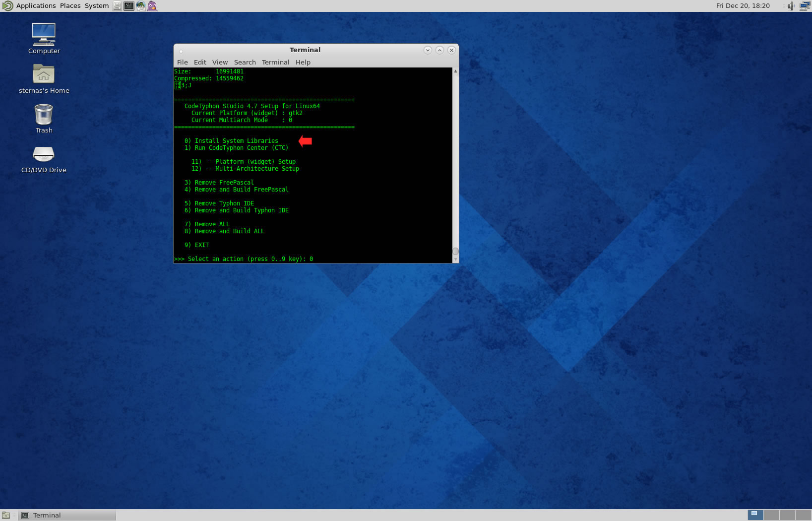Open the Trash desktop icon
This screenshot has width=812, height=521.
coord(44,118)
